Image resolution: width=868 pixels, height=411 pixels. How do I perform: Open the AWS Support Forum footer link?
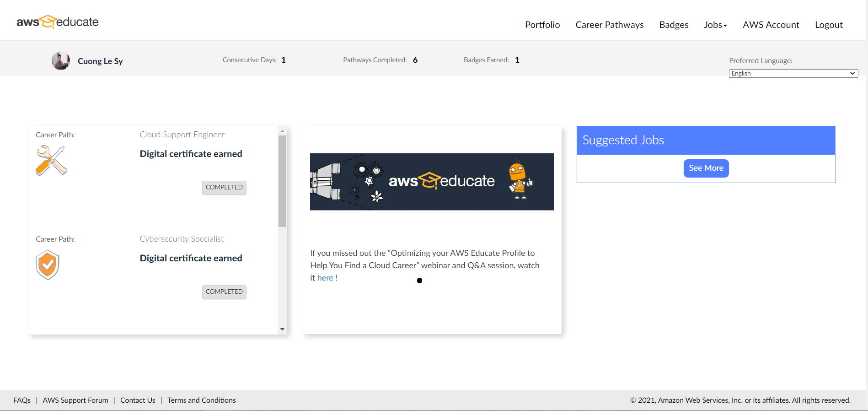coord(75,400)
